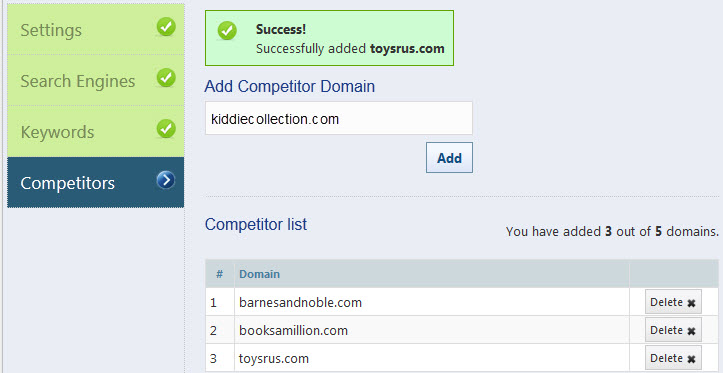Click the X icon for booksamillion.com
The width and height of the screenshot is (723, 373).
click(691, 331)
